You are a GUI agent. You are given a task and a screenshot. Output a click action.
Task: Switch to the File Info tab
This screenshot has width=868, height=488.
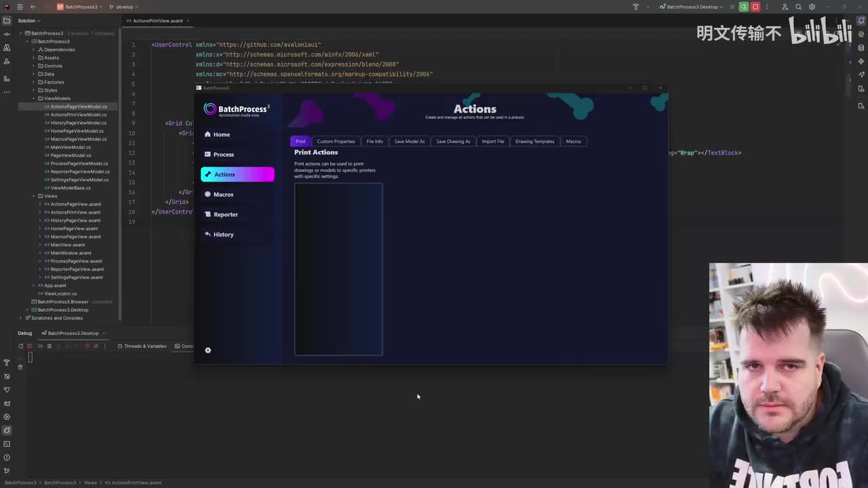[x=374, y=142]
